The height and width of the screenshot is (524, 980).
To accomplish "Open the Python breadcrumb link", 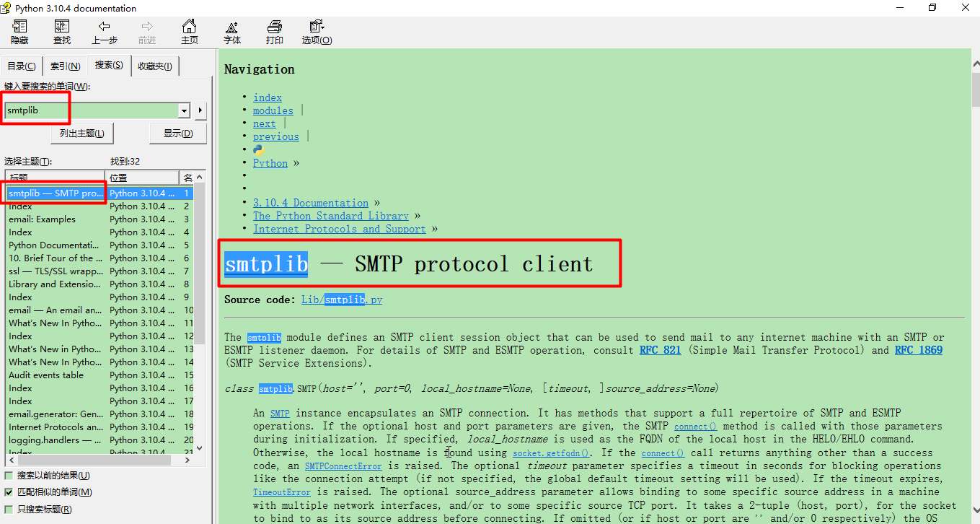I will pyautogui.click(x=270, y=163).
